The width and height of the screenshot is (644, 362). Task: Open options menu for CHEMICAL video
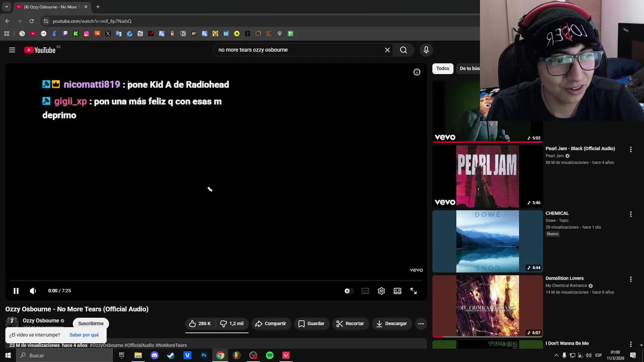click(x=630, y=214)
